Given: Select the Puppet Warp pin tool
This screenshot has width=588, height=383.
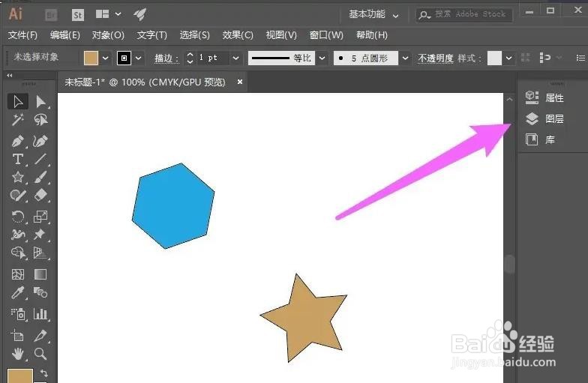Looking at the screenshot, I should [x=40, y=235].
